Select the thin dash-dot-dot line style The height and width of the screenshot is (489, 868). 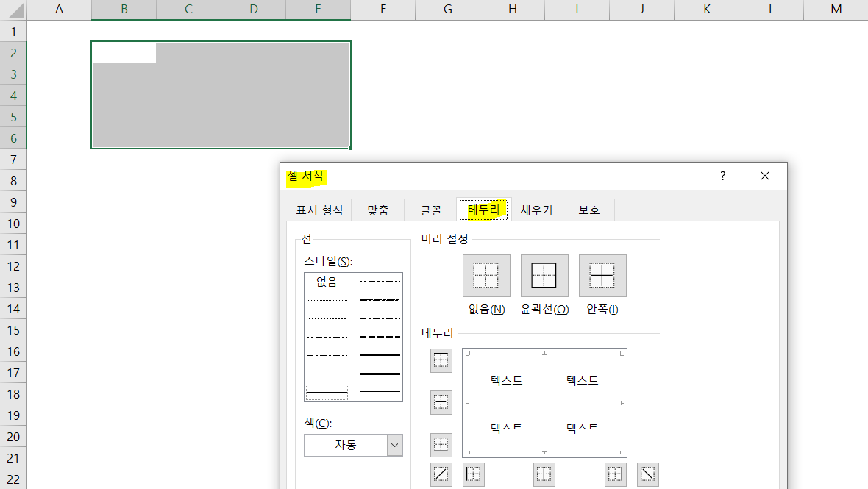click(x=327, y=337)
